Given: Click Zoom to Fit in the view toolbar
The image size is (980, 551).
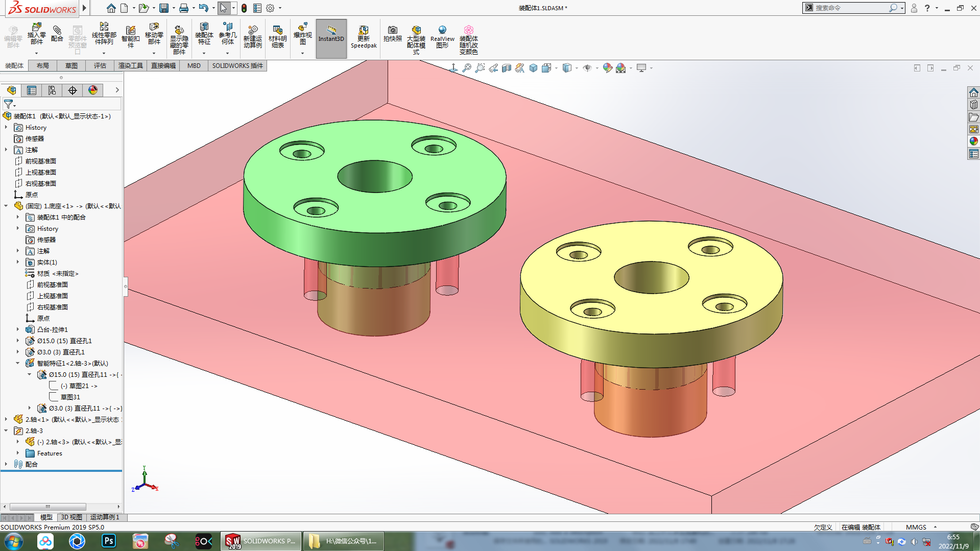Looking at the screenshot, I should 467,68.
